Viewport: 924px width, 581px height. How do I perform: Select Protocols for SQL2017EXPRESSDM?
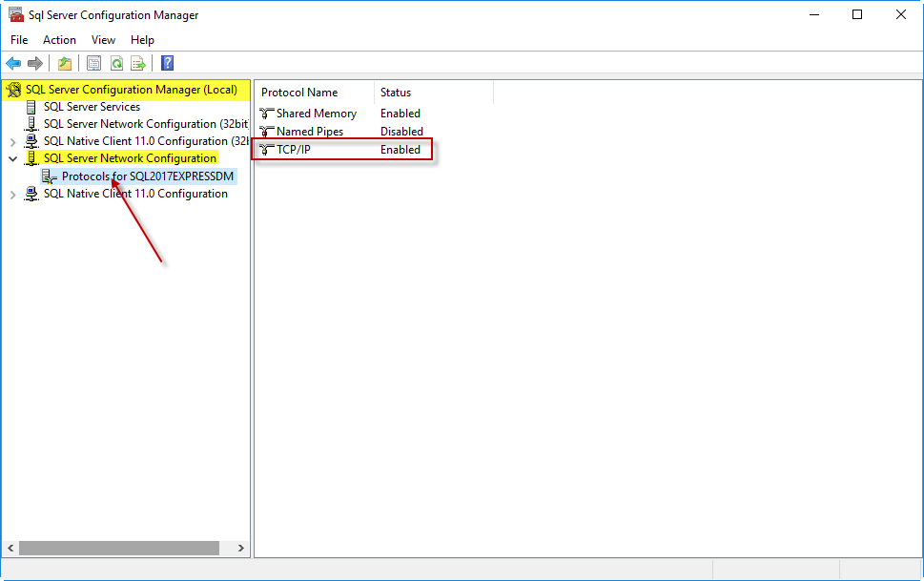(x=148, y=176)
